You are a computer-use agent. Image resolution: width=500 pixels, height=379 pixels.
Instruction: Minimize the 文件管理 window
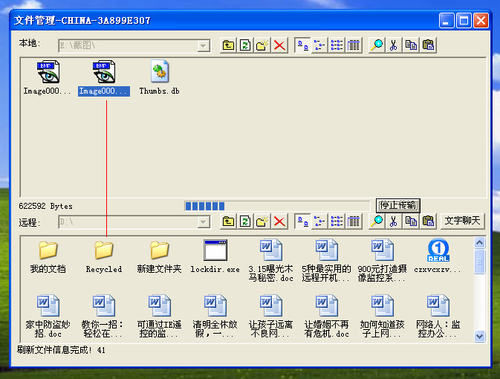446,21
